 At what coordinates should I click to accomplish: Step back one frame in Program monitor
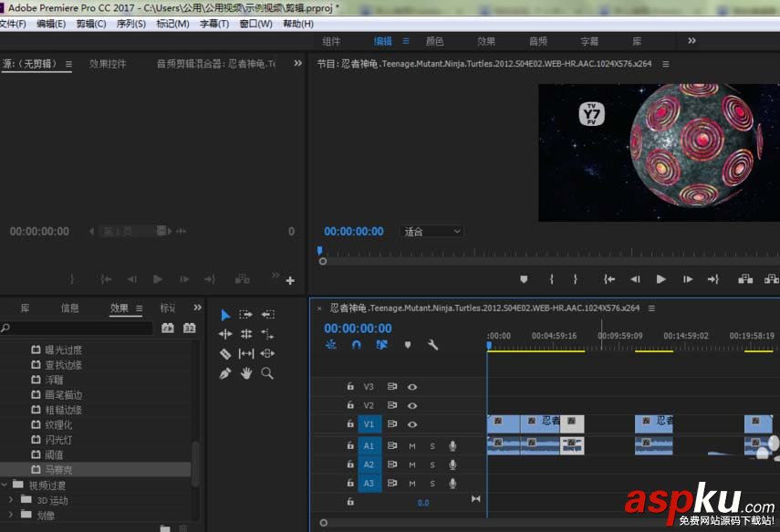click(x=635, y=279)
